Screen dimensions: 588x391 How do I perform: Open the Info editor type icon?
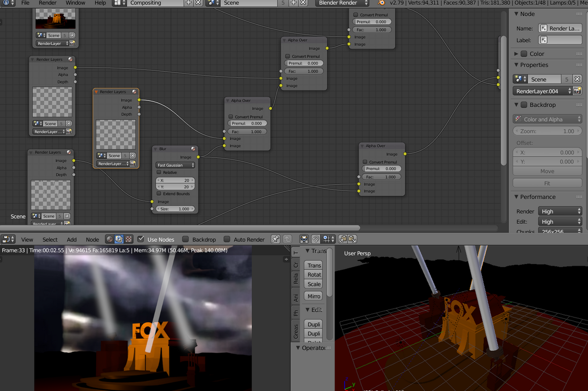(x=8, y=3)
